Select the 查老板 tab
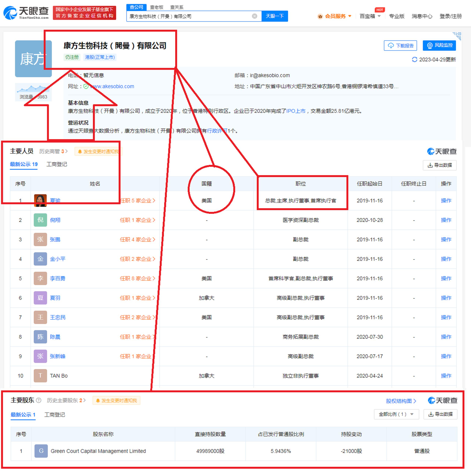This screenshot has height=476, width=471. [157, 7]
